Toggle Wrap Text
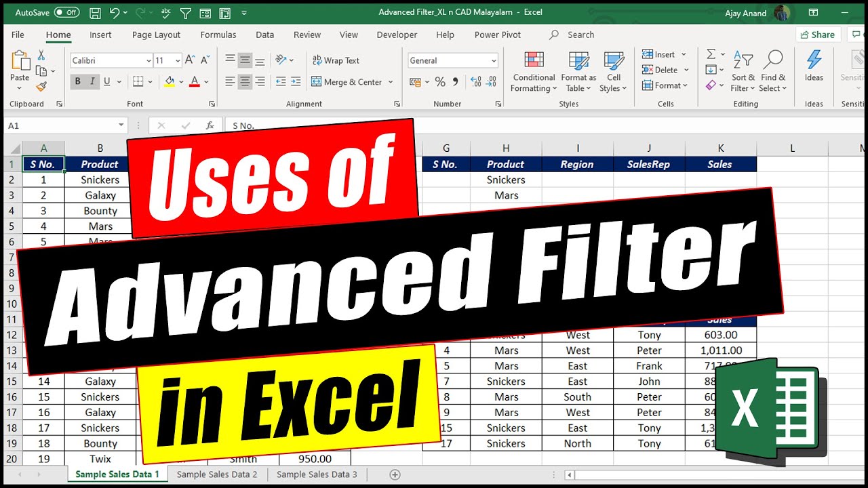This screenshot has height=488, width=868. pos(336,60)
